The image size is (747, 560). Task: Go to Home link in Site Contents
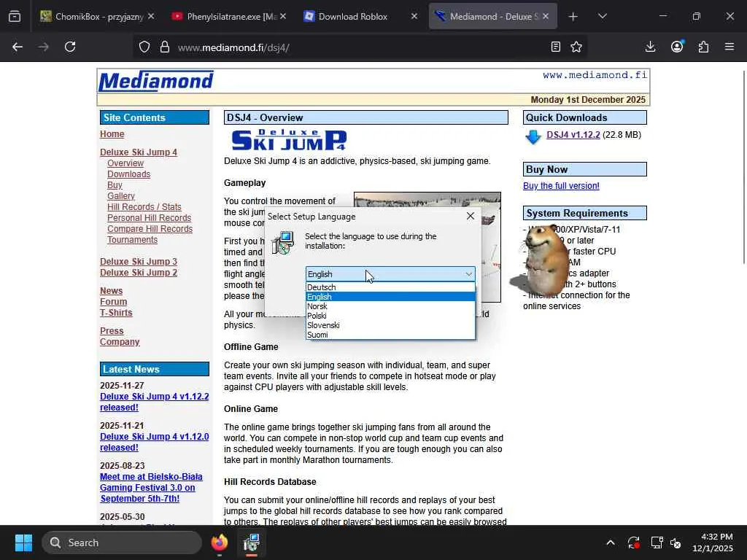click(x=112, y=134)
